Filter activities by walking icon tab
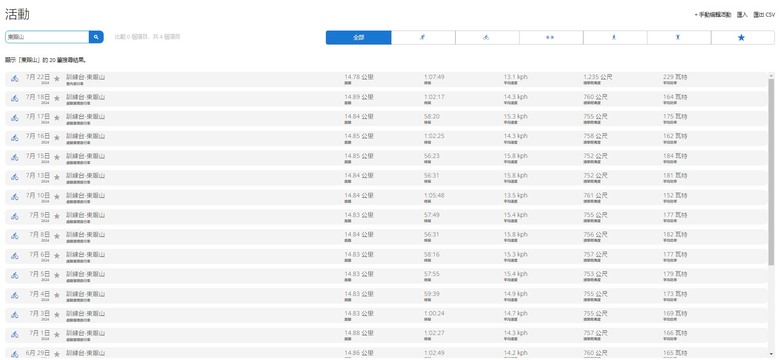 [615, 38]
